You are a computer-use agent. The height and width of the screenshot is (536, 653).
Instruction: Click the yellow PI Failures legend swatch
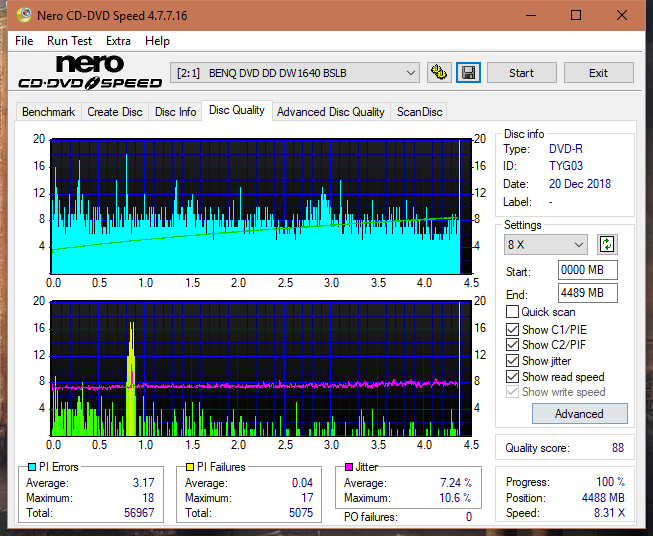coord(190,467)
